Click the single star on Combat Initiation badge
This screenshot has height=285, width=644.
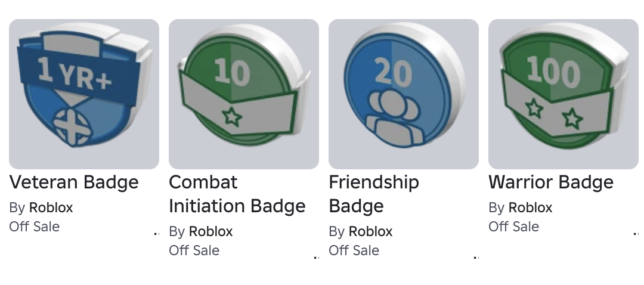point(232,117)
